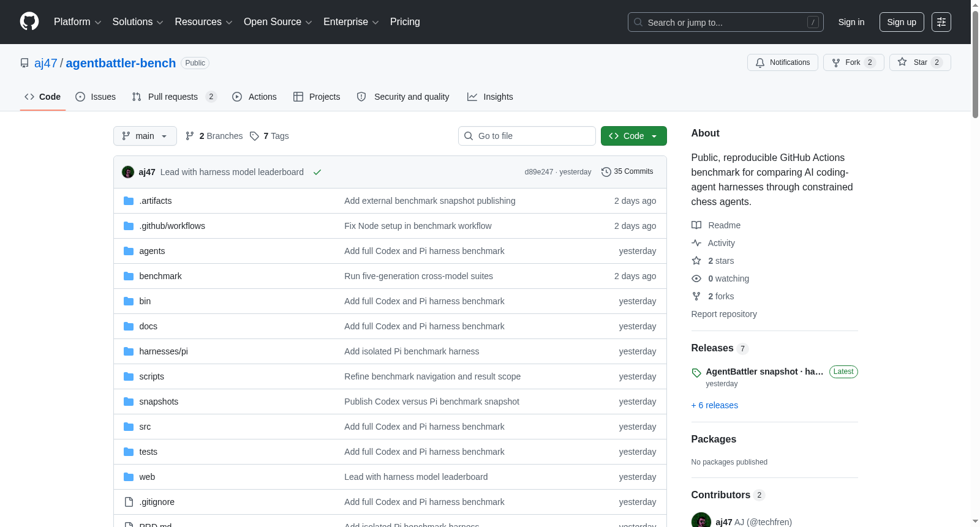Focus the Search or jump to field

point(726,22)
